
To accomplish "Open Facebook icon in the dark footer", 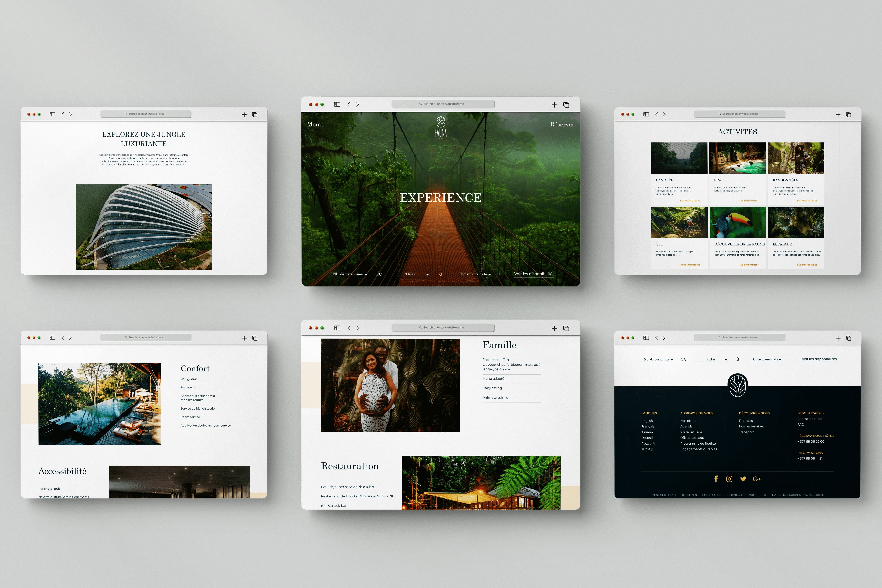I will coord(716,479).
